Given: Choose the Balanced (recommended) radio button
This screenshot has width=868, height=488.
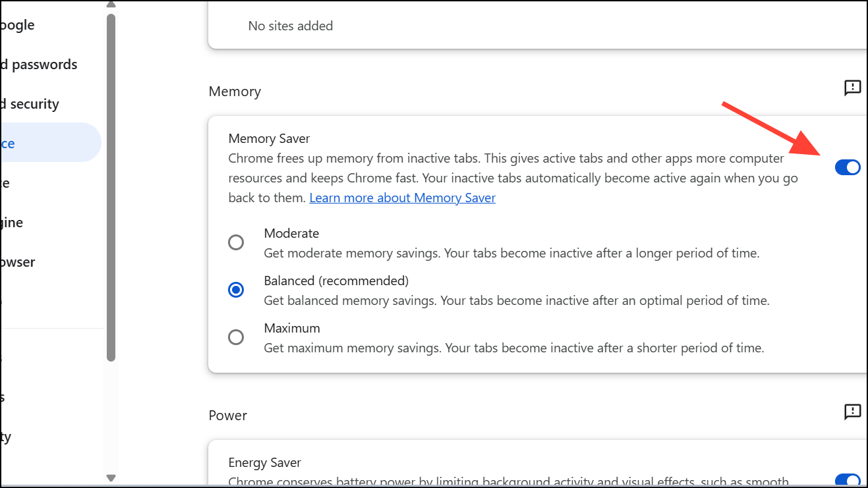Looking at the screenshot, I should point(236,290).
